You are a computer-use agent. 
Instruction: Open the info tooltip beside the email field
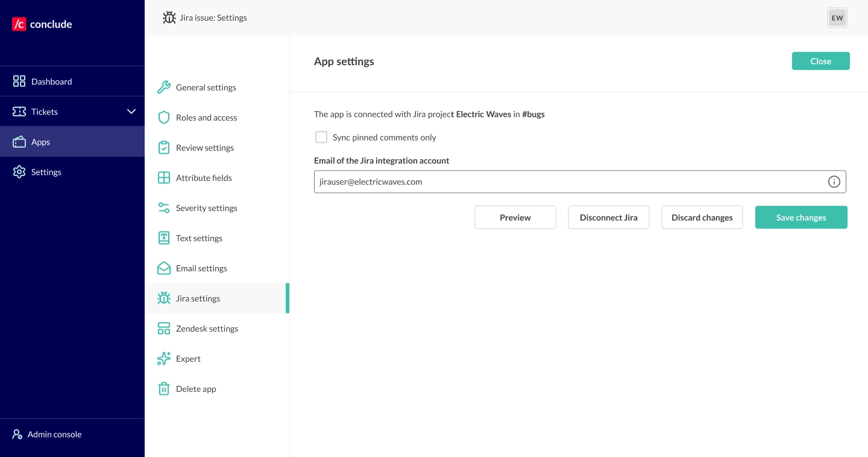834,181
